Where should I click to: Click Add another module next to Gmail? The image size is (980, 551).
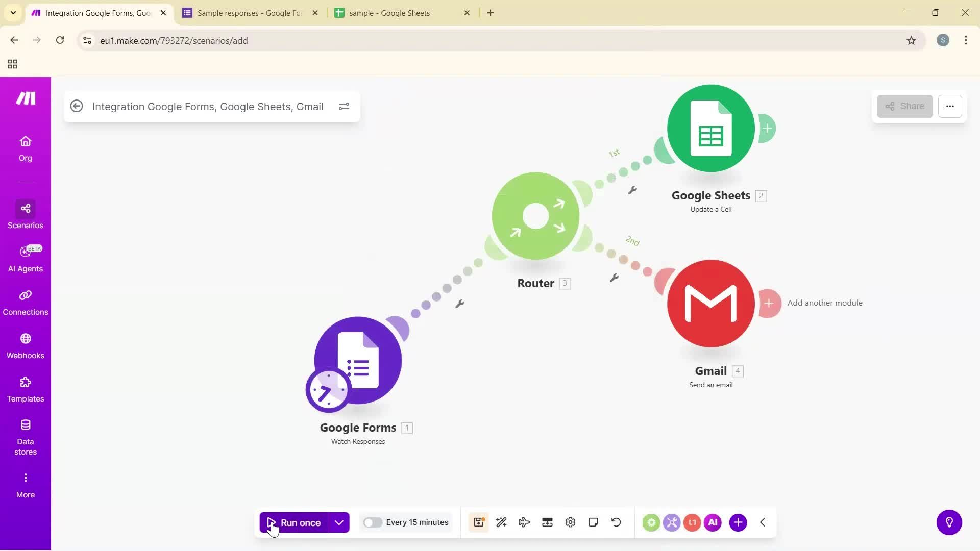click(770, 303)
